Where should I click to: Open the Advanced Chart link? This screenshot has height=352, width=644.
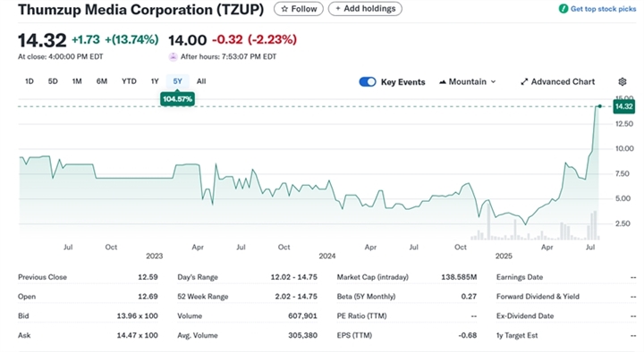pos(558,81)
